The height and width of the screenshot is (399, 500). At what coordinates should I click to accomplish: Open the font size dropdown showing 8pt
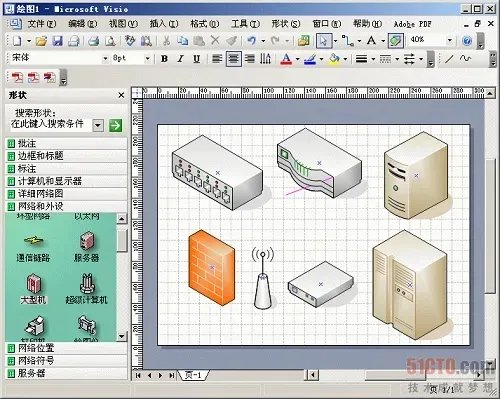[x=147, y=59]
